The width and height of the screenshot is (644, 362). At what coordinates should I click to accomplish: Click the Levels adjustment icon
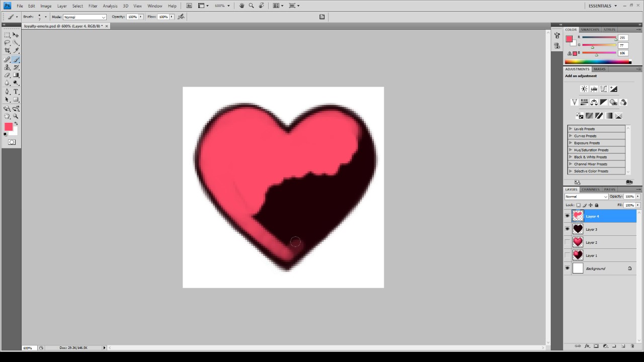tap(594, 89)
